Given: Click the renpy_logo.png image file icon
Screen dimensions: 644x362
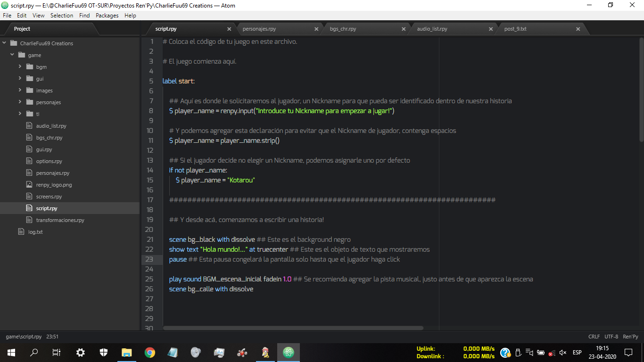Looking at the screenshot, I should click(x=29, y=185).
